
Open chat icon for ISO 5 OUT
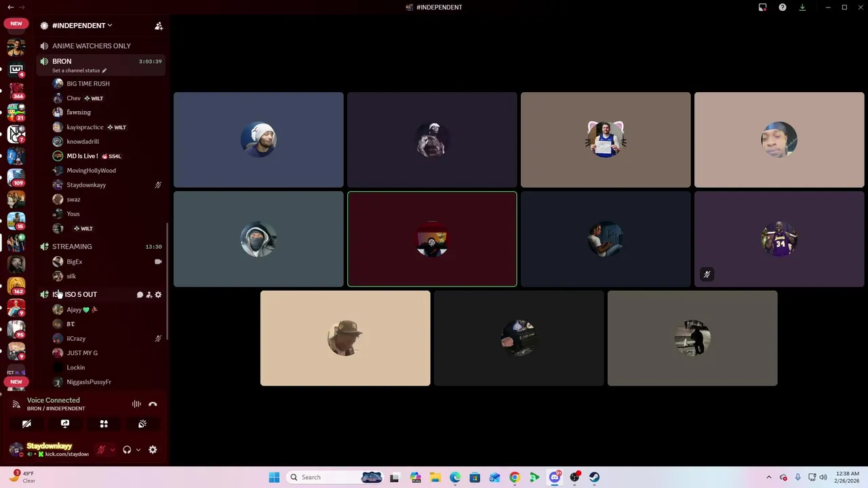(x=140, y=295)
